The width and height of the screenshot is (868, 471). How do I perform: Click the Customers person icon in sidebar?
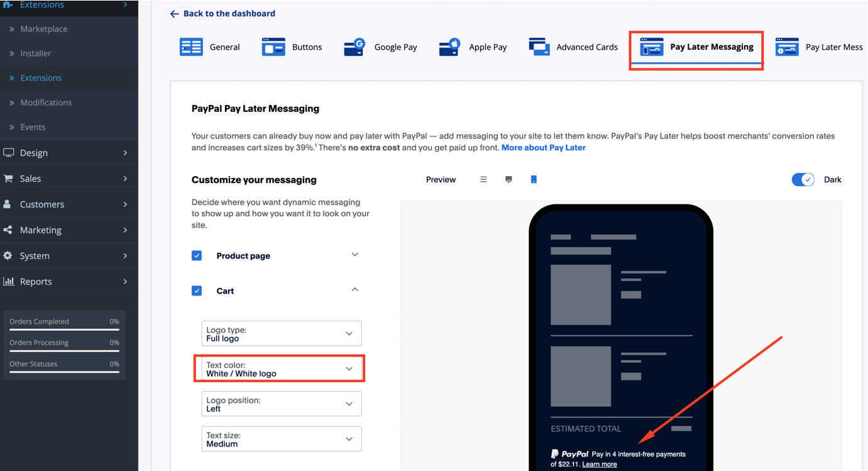click(7, 204)
